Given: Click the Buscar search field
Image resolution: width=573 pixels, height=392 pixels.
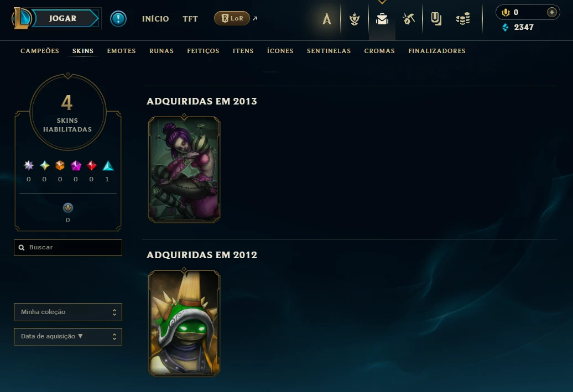Looking at the screenshot, I should tap(68, 248).
